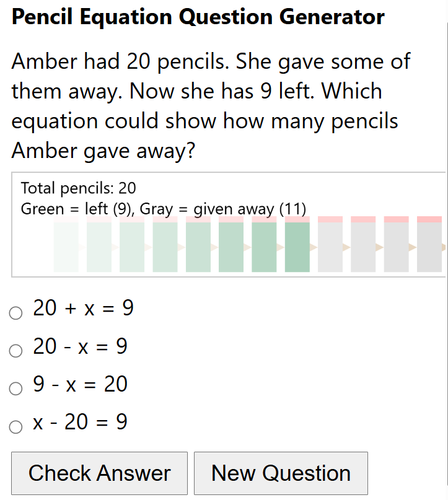The image size is (448, 500).
Task: Click the second green pencil from the left
Action: coord(99,247)
